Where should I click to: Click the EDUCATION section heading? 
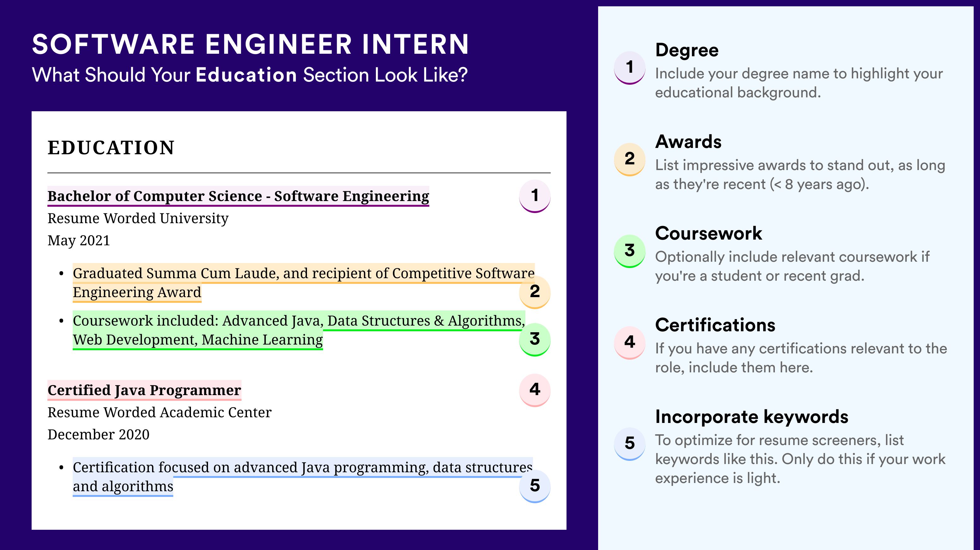[x=111, y=148]
